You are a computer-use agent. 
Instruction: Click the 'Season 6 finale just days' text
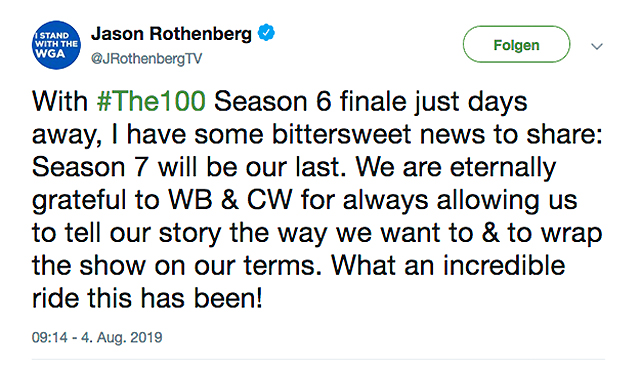click(x=371, y=101)
